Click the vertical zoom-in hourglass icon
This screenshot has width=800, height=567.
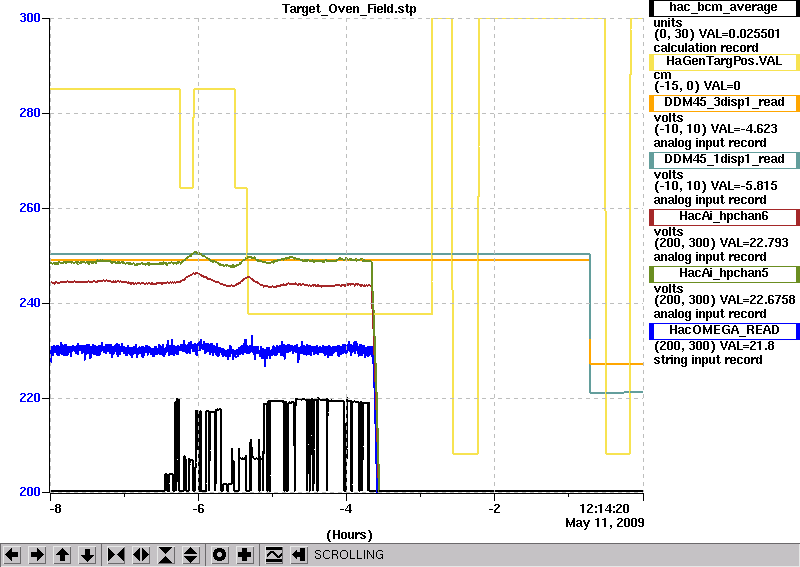pyautogui.click(x=166, y=555)
